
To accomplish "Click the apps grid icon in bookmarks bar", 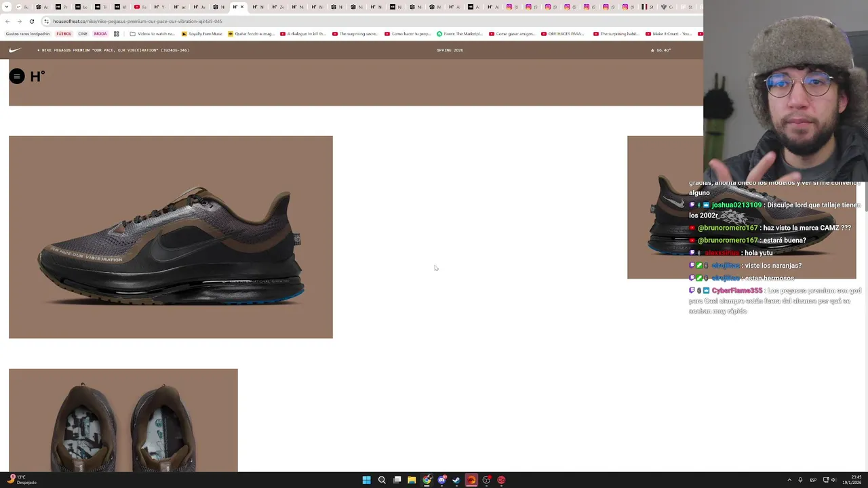I will [117, 34].
